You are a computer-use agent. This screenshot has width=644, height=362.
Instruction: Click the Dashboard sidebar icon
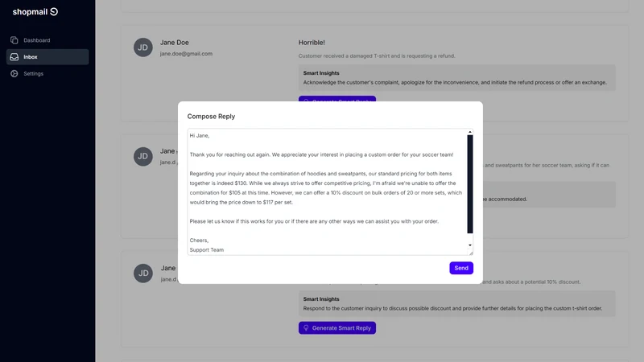(x=14, y=40)
